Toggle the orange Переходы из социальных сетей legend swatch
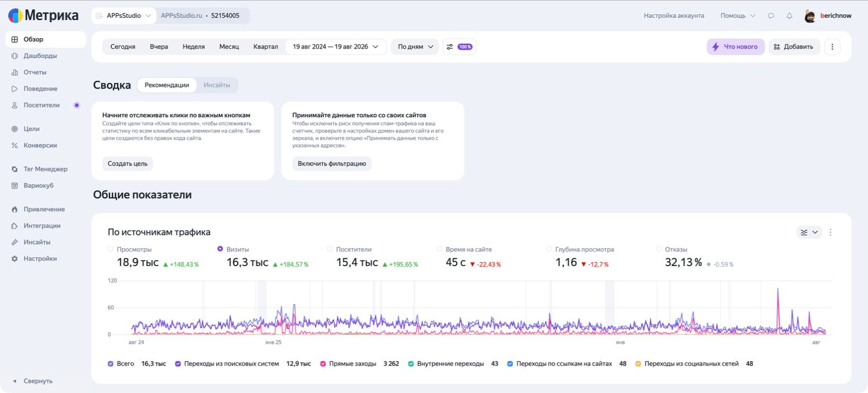The width and height of the screenshot is (868, 393). (x=639, y=364)
